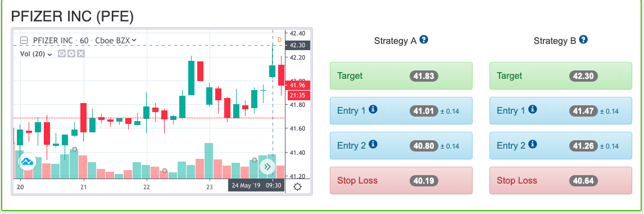Expand the Vol (20) indicator dropdown
This screenshot has width=644, height=214.
(x=49, y=54)
